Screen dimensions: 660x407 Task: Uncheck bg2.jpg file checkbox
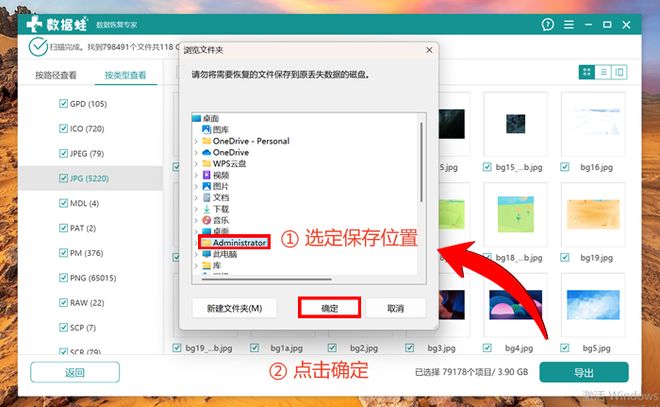click(x=332, y=348)
